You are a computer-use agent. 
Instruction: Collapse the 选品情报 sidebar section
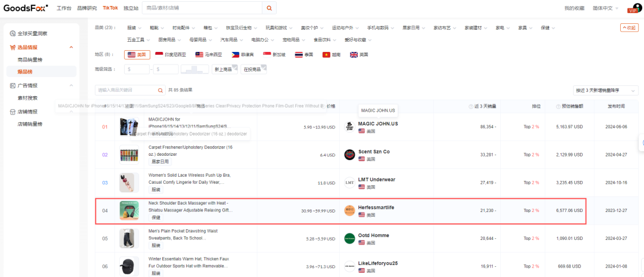coord(71,48)
